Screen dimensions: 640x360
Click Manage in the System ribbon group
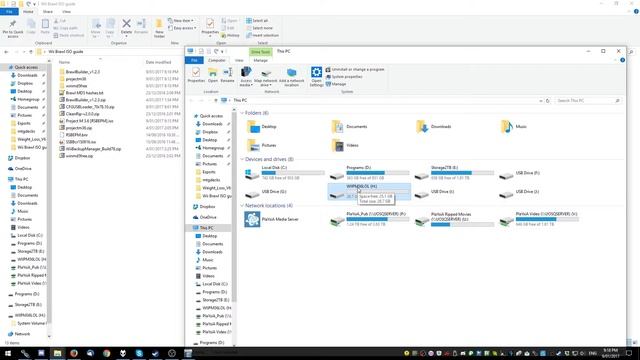coord(336,84)
